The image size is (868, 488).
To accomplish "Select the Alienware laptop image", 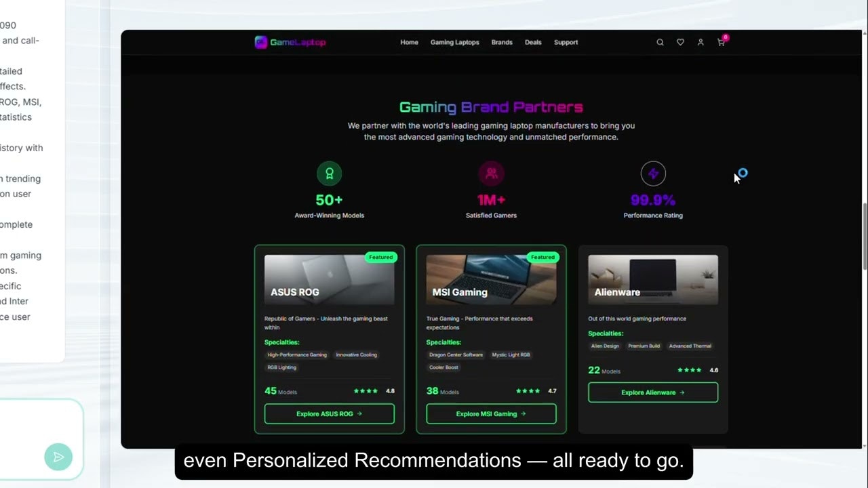I will tap(653, 279).
